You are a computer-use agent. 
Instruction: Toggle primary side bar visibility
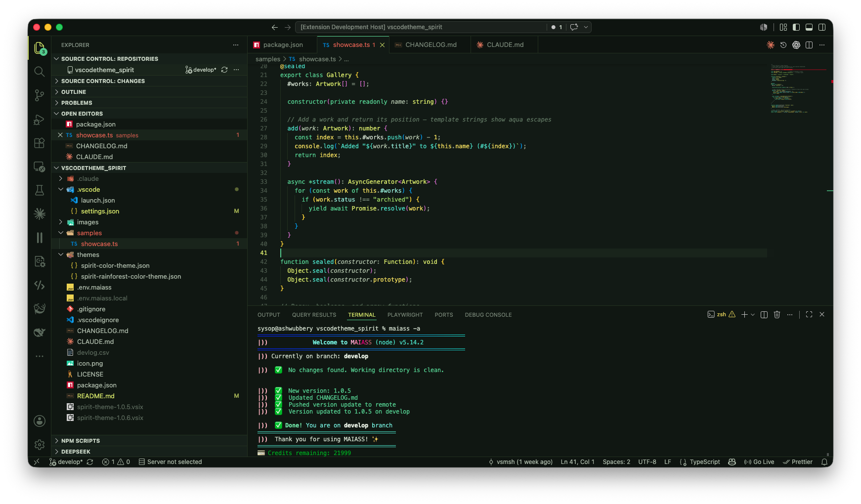pos(796,27)
